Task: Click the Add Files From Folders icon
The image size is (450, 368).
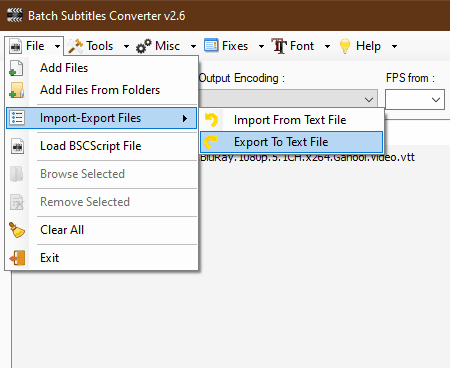Action: 16,90
